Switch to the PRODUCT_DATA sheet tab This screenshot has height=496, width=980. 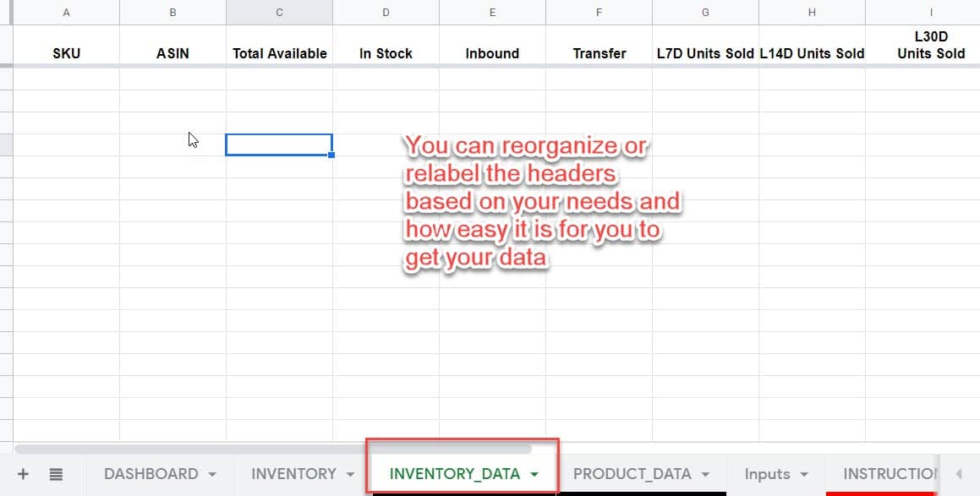[632, 474]
